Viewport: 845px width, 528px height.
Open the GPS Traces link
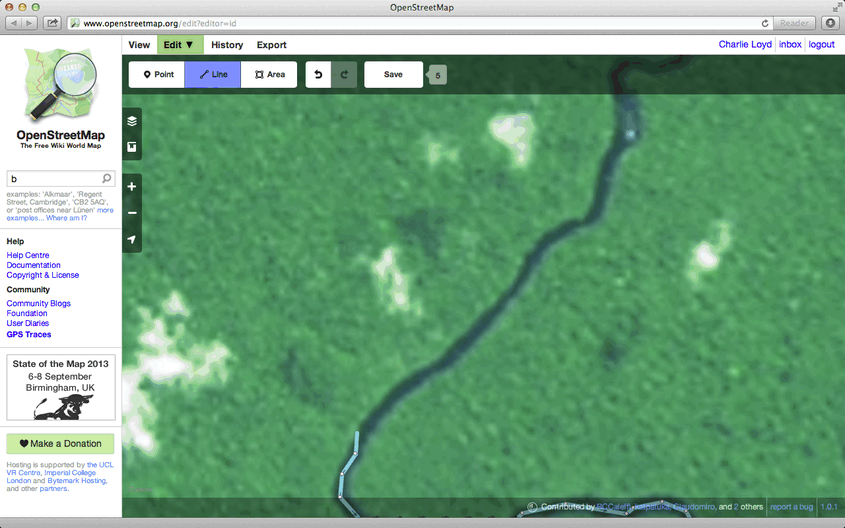point(29,334)
